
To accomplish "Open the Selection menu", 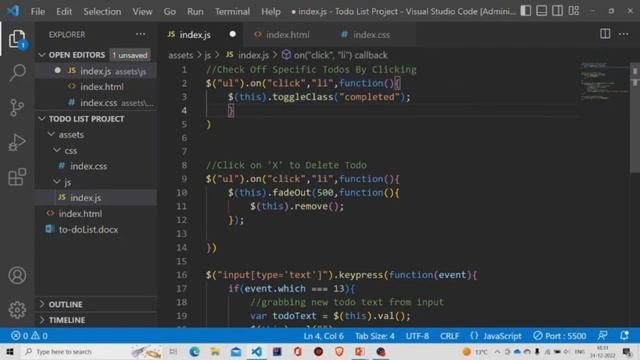I will pyautogui.click(x=102, y=11).
